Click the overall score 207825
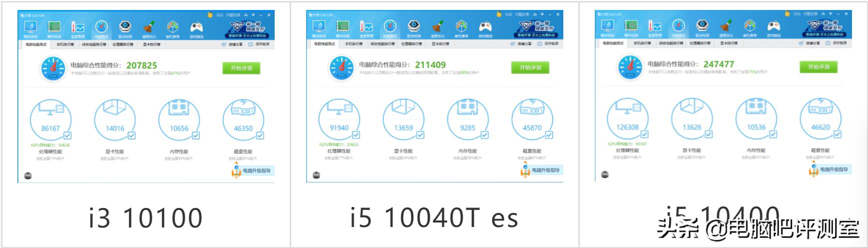The height and width of the screenshot is (248, 868). pyautogui.click(x=142, y=65)
